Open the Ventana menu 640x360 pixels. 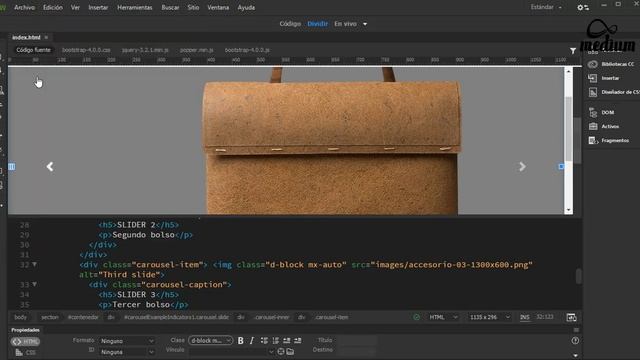pos(218,7)
